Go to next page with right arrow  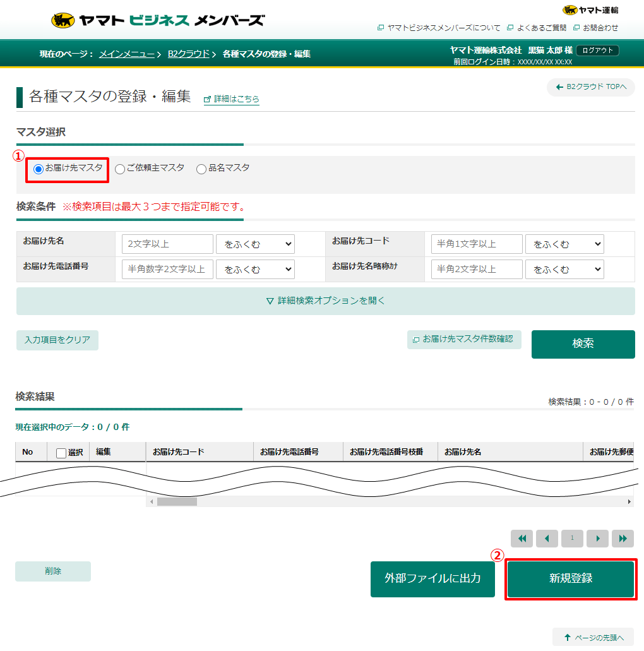(597, 538)
